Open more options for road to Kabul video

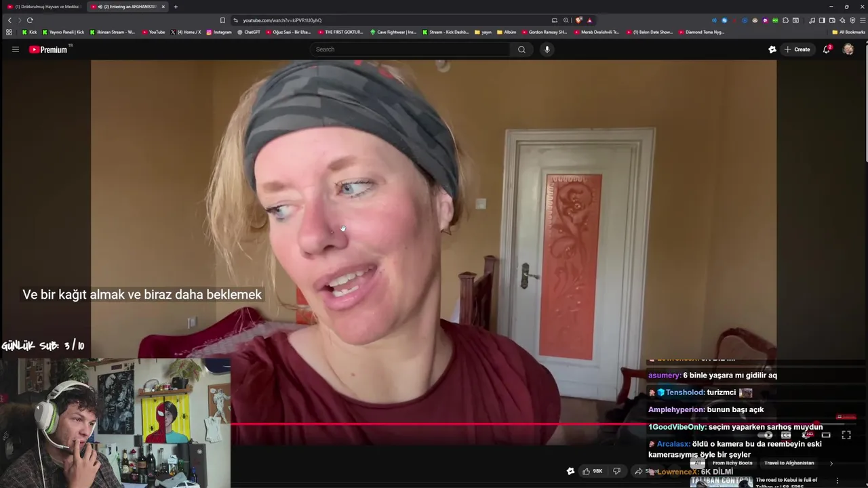pyautogui.click(x=837, y=481)
